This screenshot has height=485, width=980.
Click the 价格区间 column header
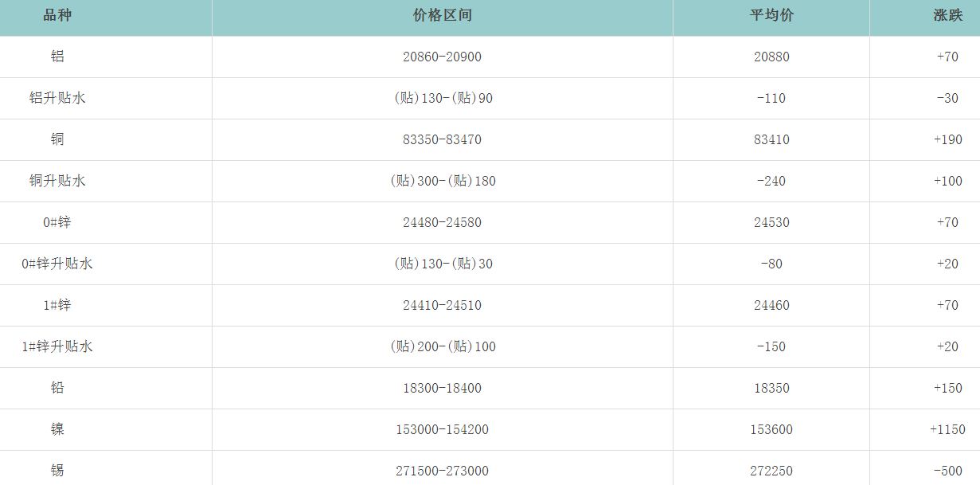click(x=442, y=16)
